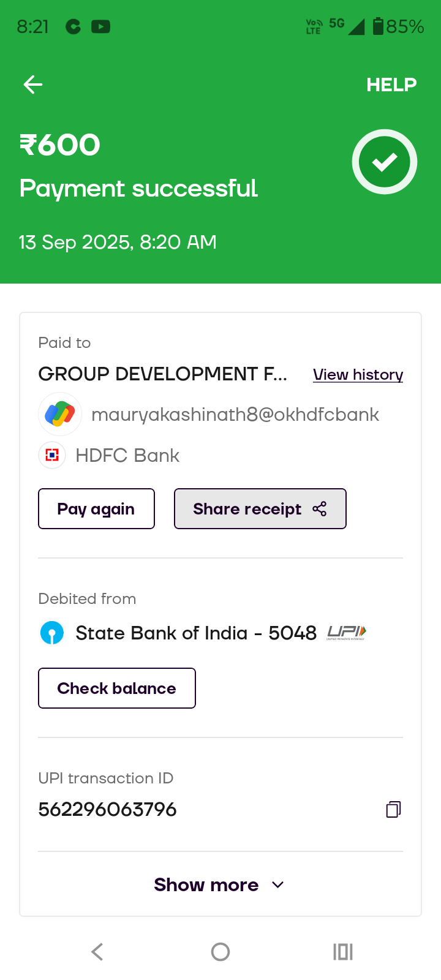Tap the ₹600 payment amount
The image size is (441, 980).
tap(60, 145)
